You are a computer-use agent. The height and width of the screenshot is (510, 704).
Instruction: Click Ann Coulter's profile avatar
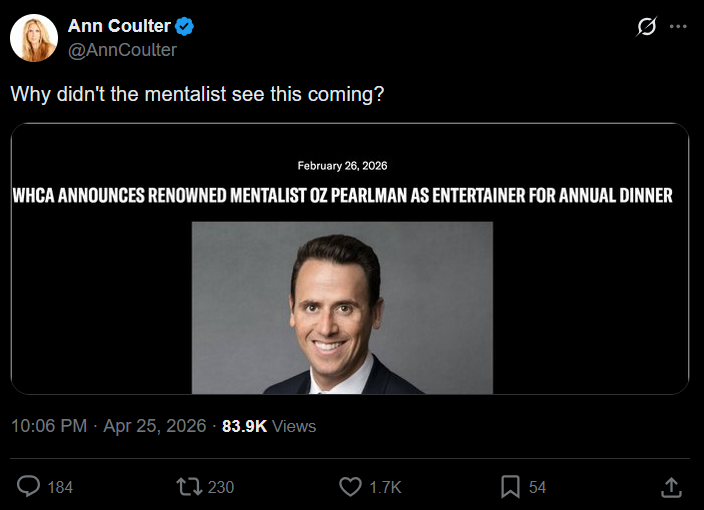34,39
